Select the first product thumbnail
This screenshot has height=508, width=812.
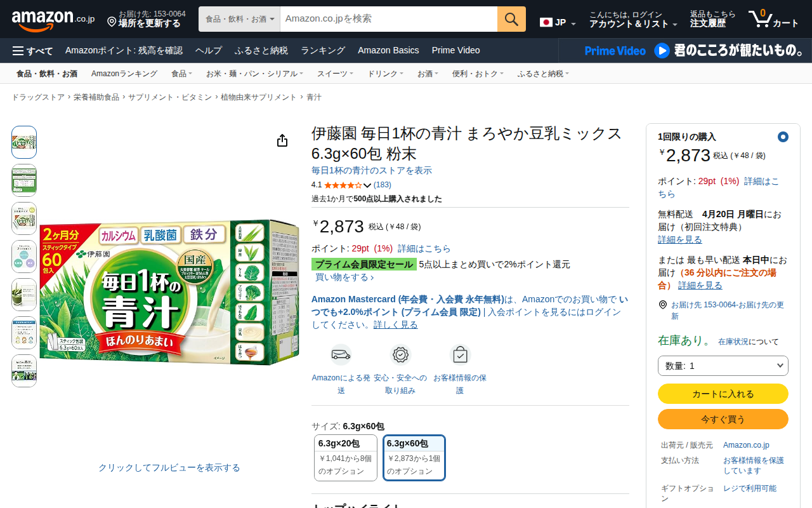[x=24, y=142]
